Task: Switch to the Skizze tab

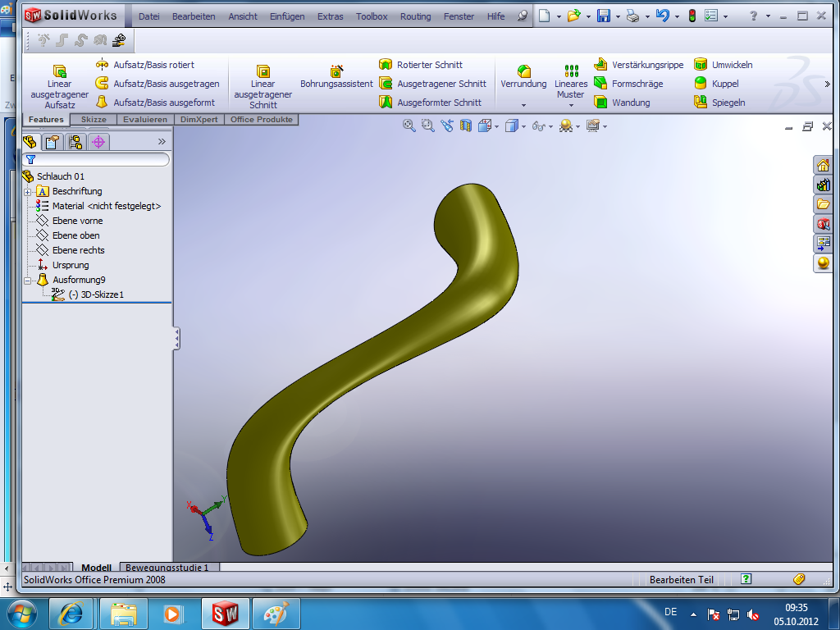Action: coord(94,120)
